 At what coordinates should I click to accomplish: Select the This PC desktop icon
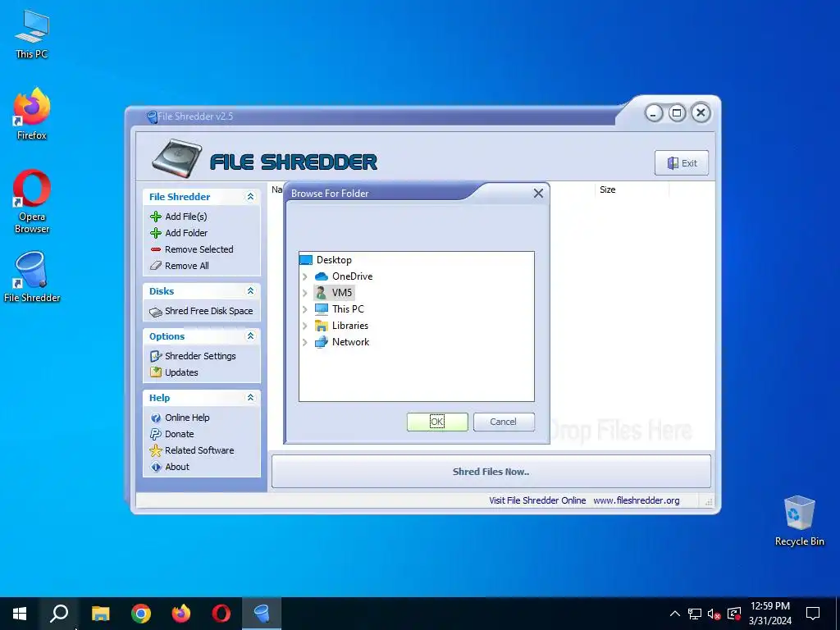(x=32, y=34)
